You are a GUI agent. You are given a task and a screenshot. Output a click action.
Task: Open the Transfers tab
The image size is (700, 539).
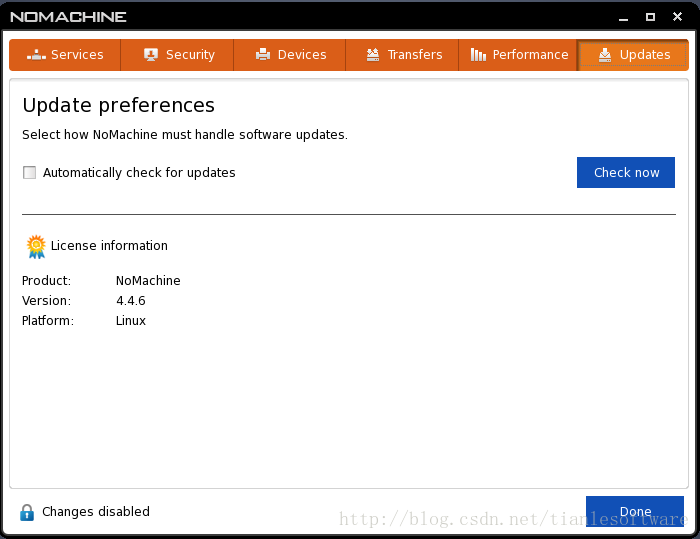(x=402, y=54)
